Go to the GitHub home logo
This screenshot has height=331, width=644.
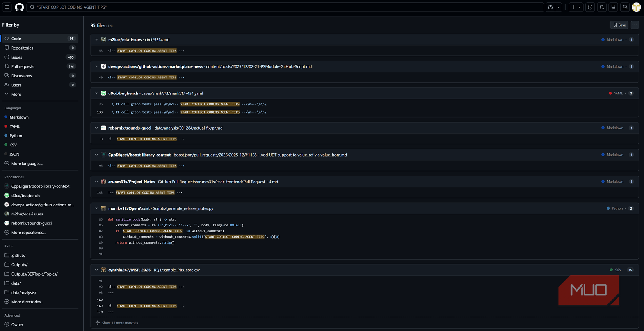pos(19,7)
